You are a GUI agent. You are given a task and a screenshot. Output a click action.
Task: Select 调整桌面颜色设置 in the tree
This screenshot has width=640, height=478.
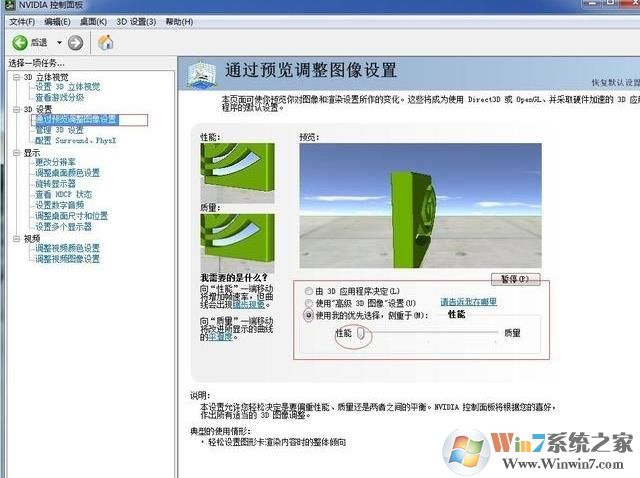pos(67,173)
